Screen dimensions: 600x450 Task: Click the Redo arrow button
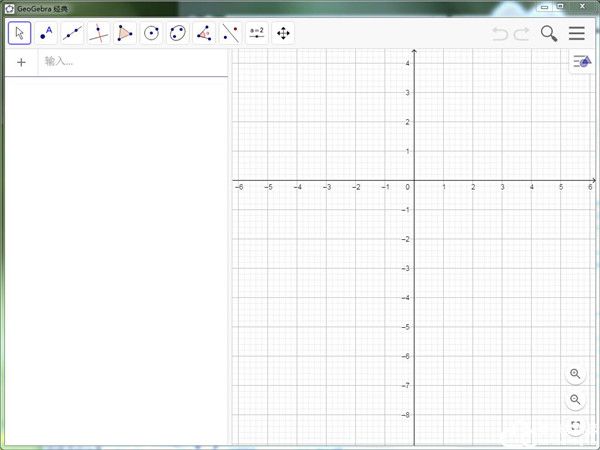(x=522, y=33)
